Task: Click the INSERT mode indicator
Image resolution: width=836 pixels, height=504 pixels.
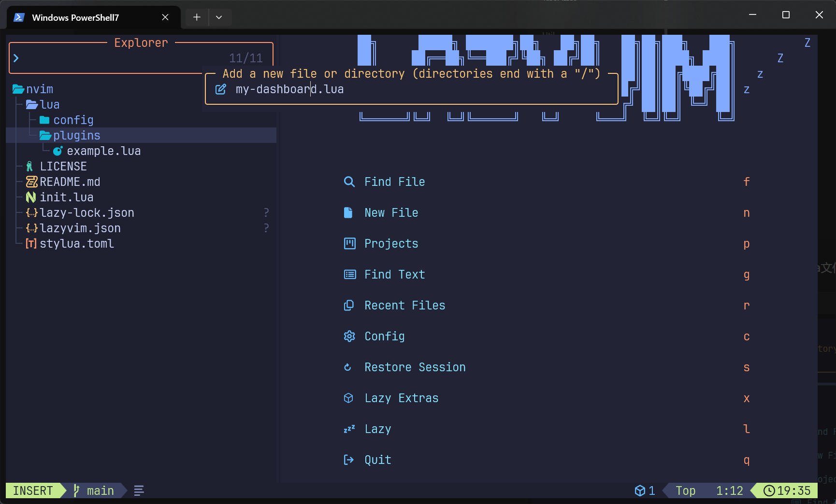Action: pos(33,491)
